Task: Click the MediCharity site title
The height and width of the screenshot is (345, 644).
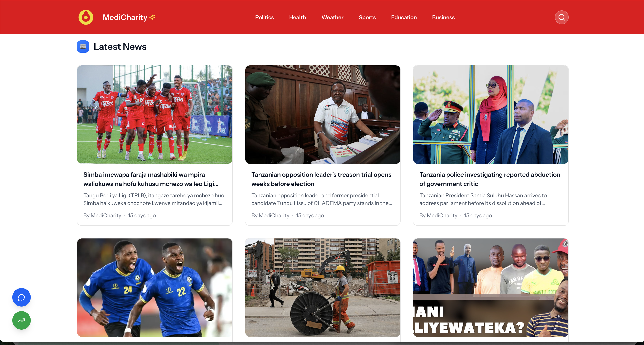Action: pyautogui.click(x=125, y=17)
